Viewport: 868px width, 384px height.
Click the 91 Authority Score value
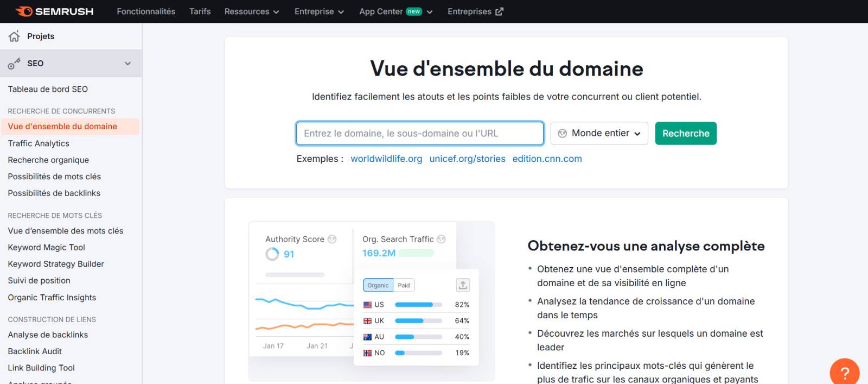tap(289, 254)
